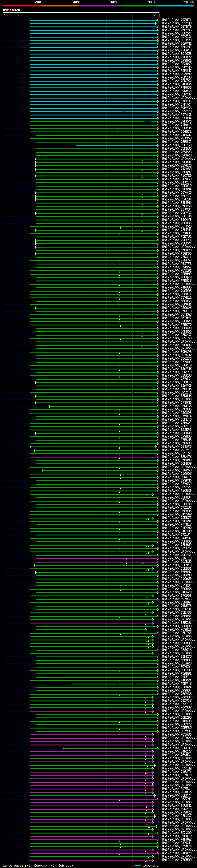197x868 pixels.
Task: Click the red 20% identity color swatch
Action: 22,6
